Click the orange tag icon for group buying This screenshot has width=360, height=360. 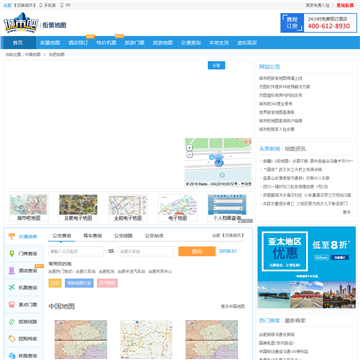click(x=12, y=339)
